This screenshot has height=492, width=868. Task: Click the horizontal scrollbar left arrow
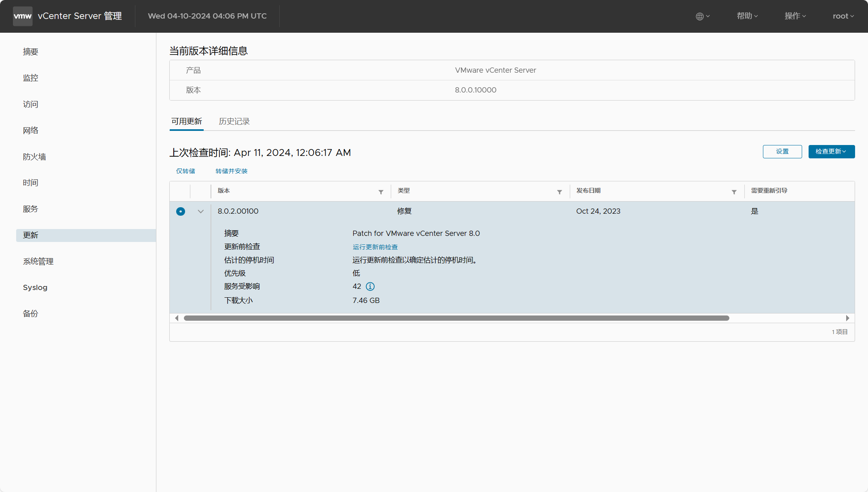coord(177,318)
